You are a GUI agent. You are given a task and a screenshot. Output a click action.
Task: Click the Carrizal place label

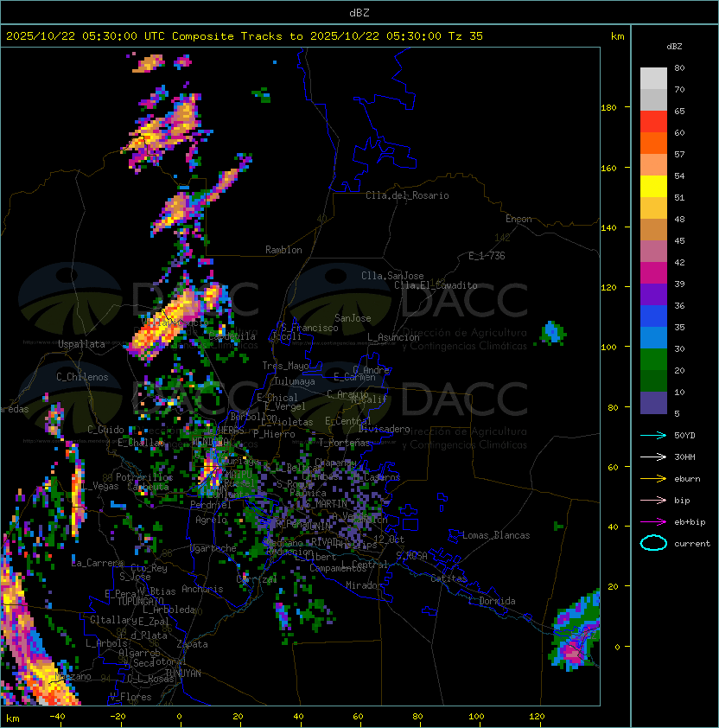coord(257,579)
